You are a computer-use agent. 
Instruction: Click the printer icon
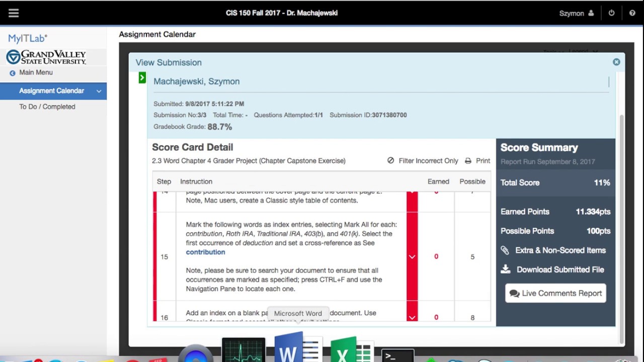468,161
